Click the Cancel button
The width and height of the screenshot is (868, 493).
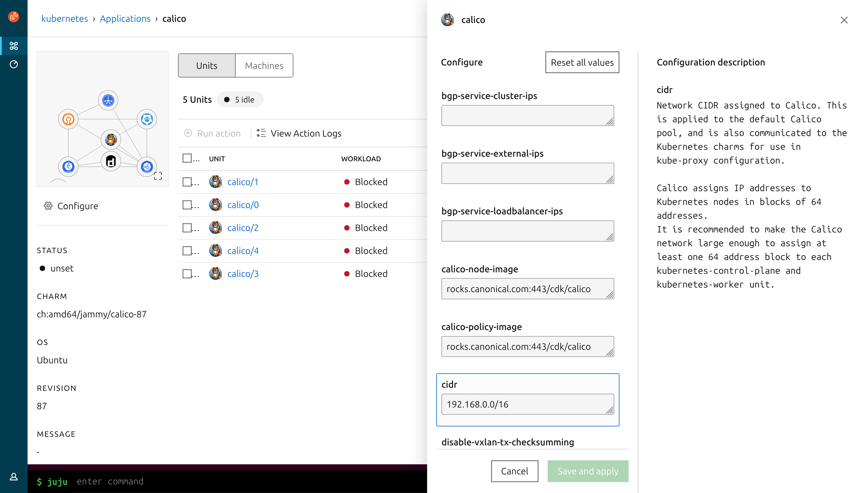[x=514, y=471]
